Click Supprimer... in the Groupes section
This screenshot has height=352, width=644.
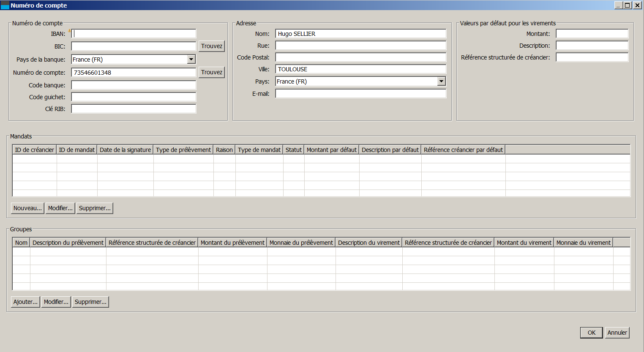90,302
